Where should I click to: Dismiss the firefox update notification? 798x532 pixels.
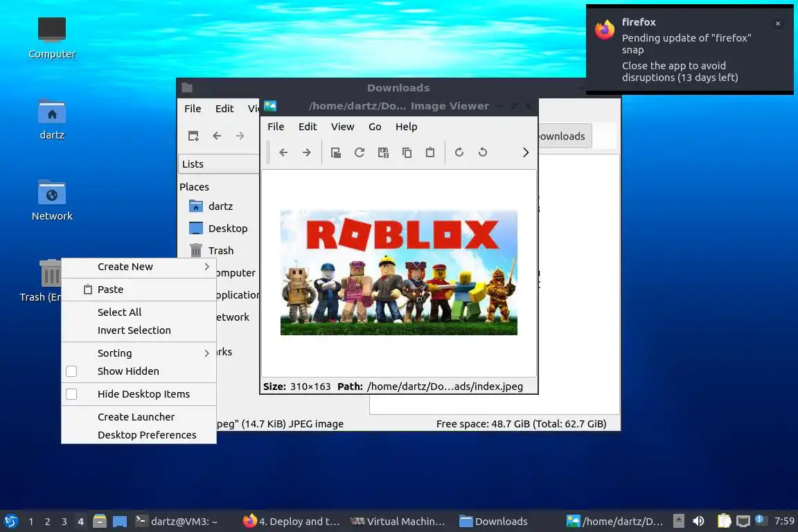click(778, 24)
